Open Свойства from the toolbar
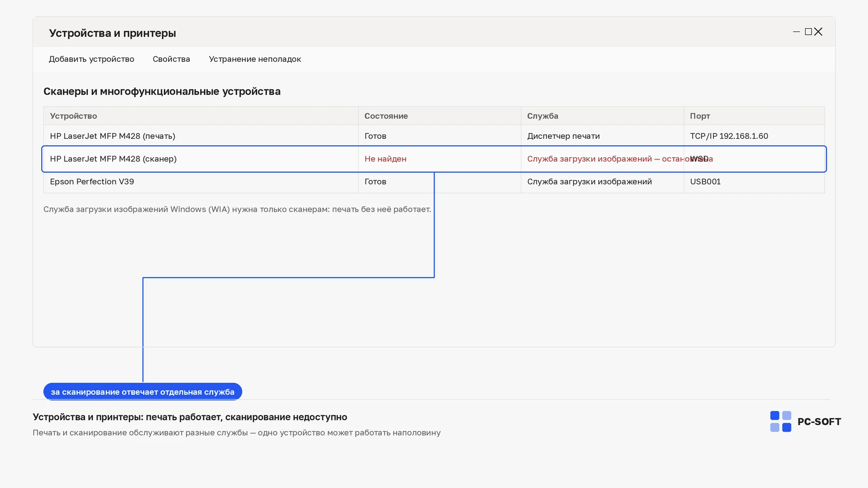Viewport: 868px width, 488px height. click(x=171, y=59)
